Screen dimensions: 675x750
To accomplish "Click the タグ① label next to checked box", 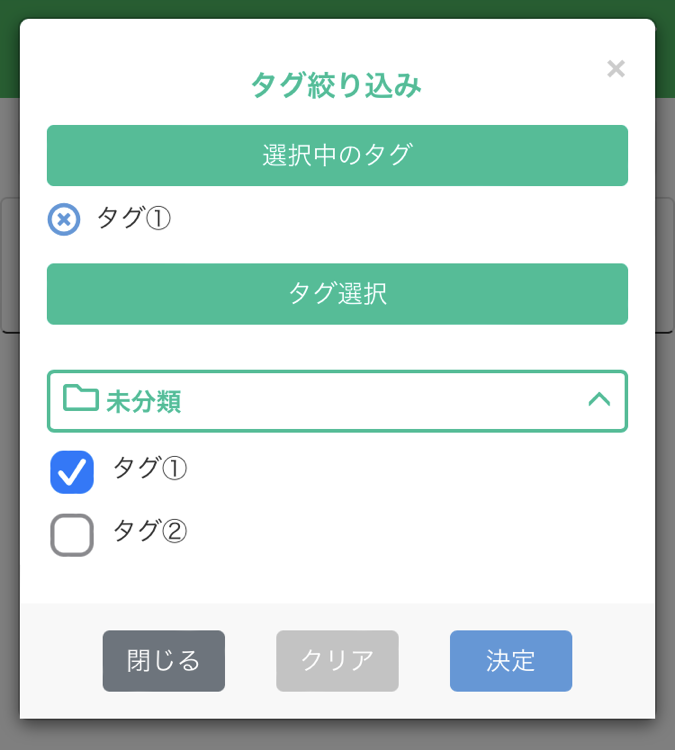I will click(x=150, y=468).
